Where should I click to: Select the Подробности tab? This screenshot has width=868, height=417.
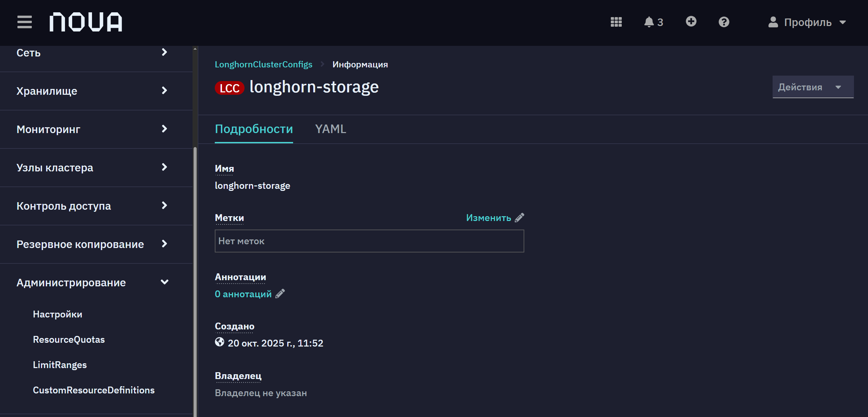tap(254, 129)
